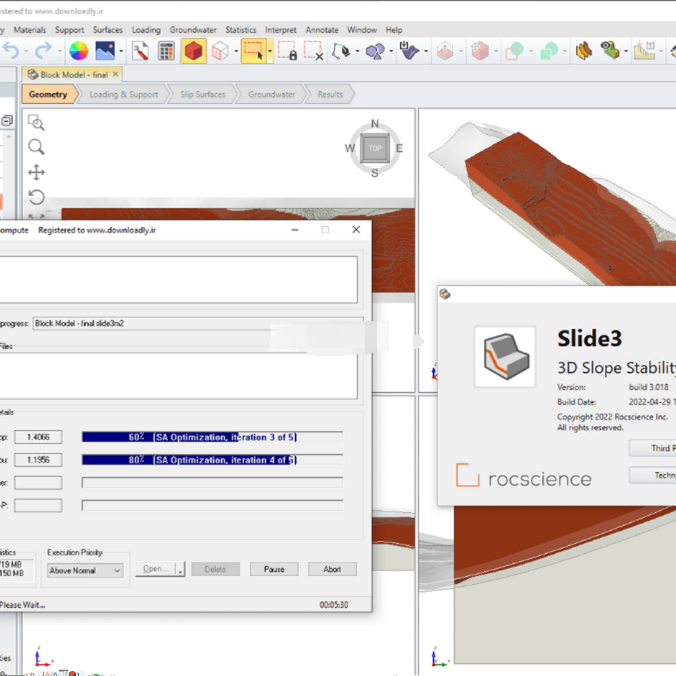The width and height of the screenshot is (676, 676).
Task: Open project settings wrench-and-page icon
Action: click(140, 51)
